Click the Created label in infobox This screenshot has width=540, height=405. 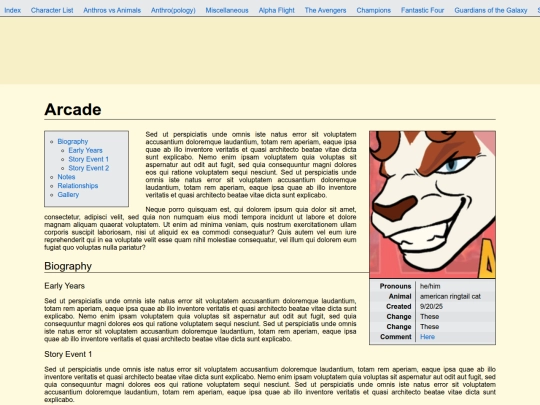click(x=398, y=307)
